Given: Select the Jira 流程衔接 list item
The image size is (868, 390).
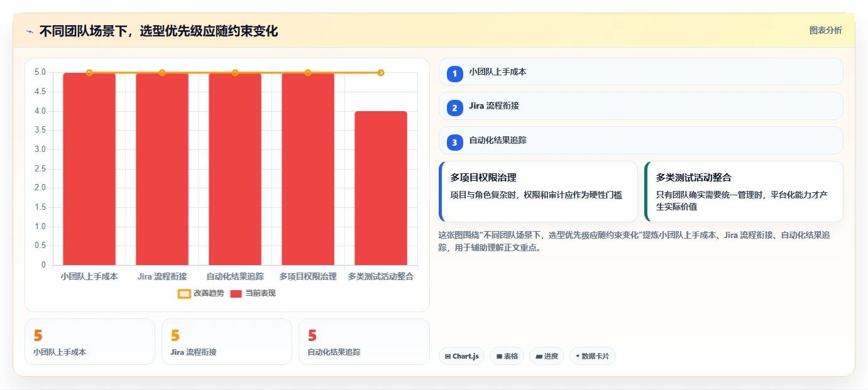Looking at the screenshot, I should tap(641, 106).
